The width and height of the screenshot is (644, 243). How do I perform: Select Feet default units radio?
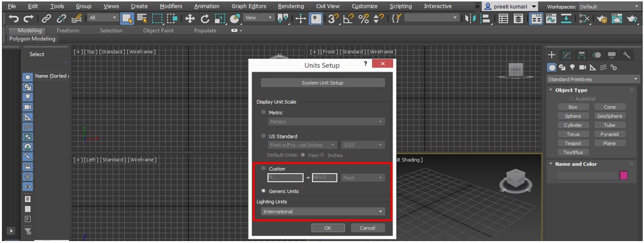click(303, 155)
